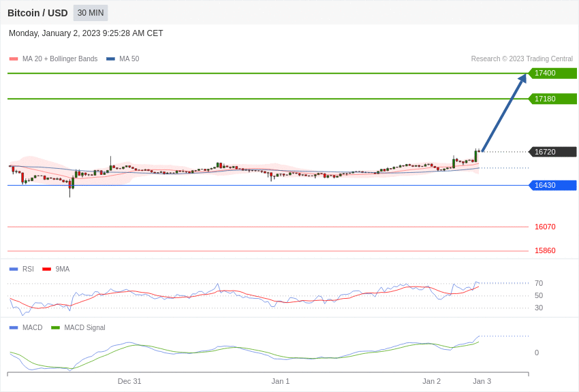Click the blue forecast arrow head
This screenshot has height=392, width=579.
tap(522, 78)
